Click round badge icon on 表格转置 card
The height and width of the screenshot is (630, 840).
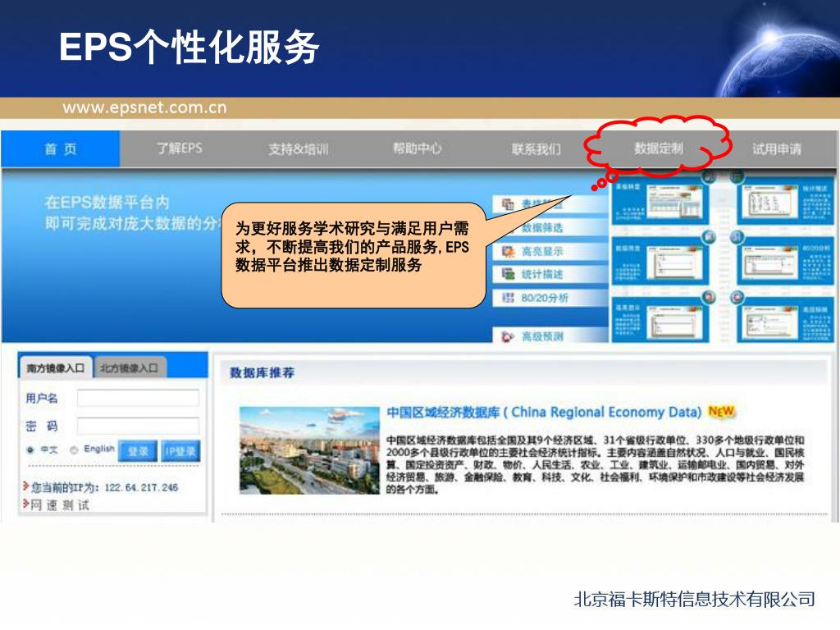710,176
